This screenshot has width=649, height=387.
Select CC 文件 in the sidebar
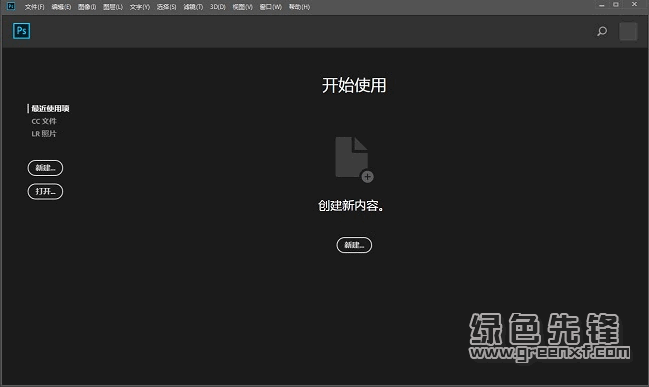tap(44, 121)
